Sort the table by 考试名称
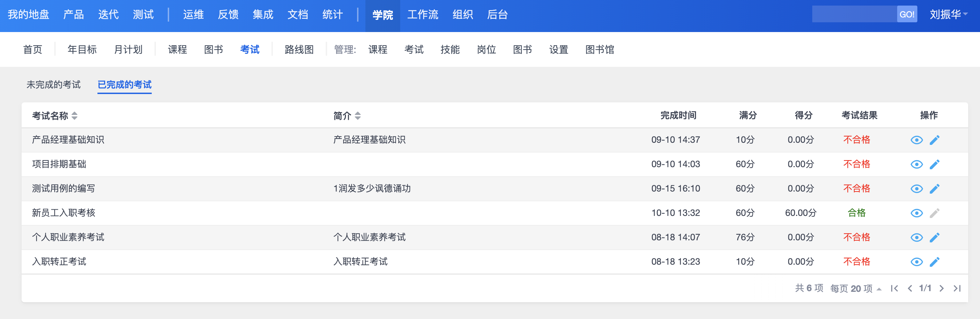Image resolution: width=980 pixels, height=319 pixels. click(x=74, y=116)
